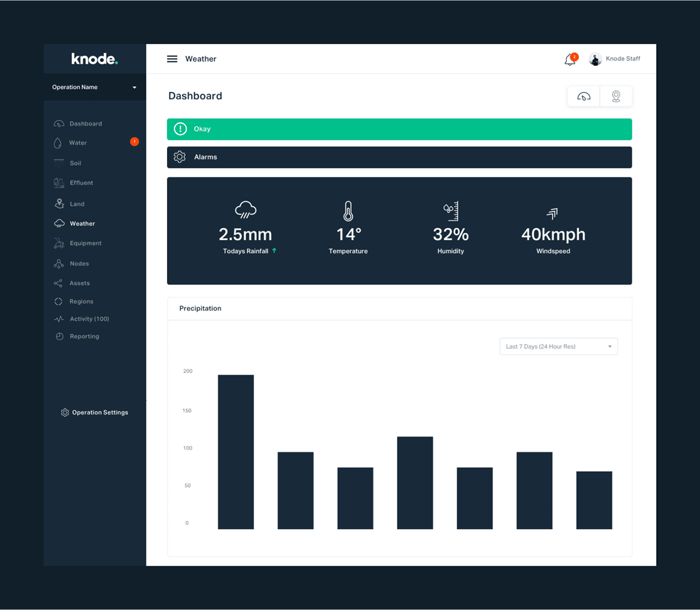Viewport: 700px width, 610px height.
Task: Click the notification bell with badge
Action: (570, 59)
